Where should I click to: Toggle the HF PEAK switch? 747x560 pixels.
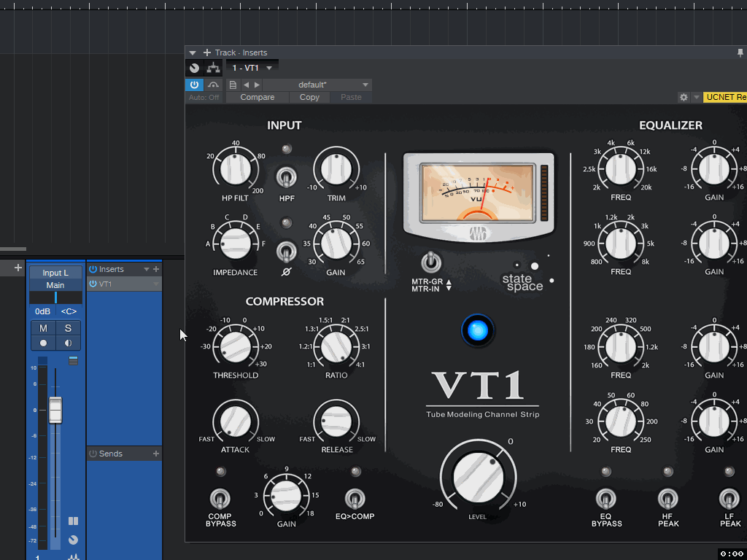tap(668, 499)
